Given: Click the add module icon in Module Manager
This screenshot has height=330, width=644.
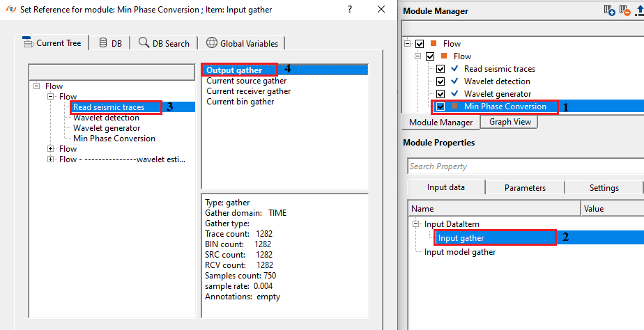Looking at the screenshot, I should 609,10.
